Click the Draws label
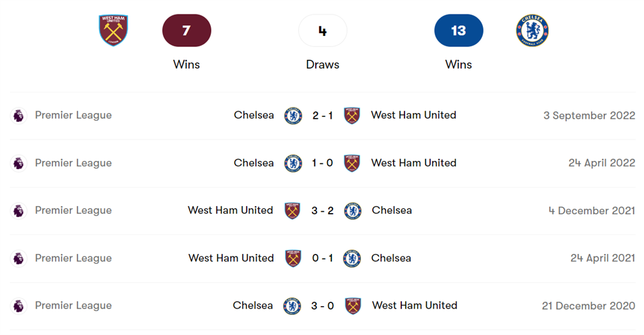The height and width of the screenshot is (335, 644). [323, 65]
